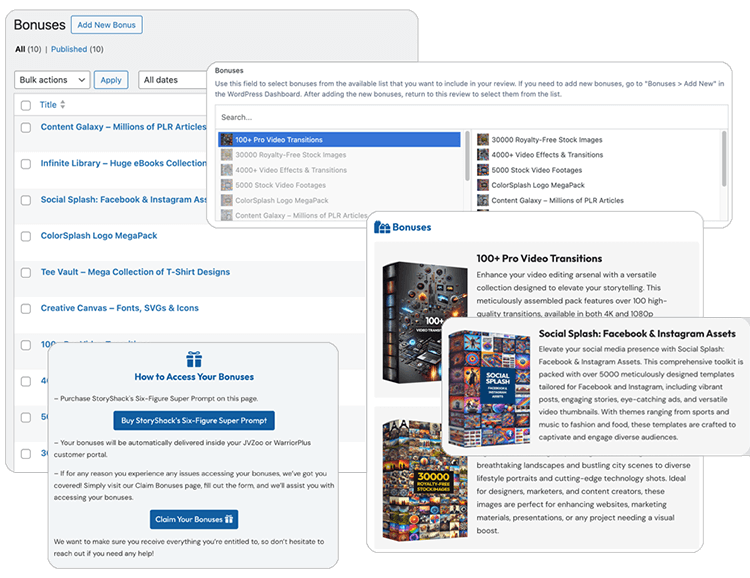
Task: Click selected ColorSplash Logo thumbnail icon
Action: (x=483, y=185)
